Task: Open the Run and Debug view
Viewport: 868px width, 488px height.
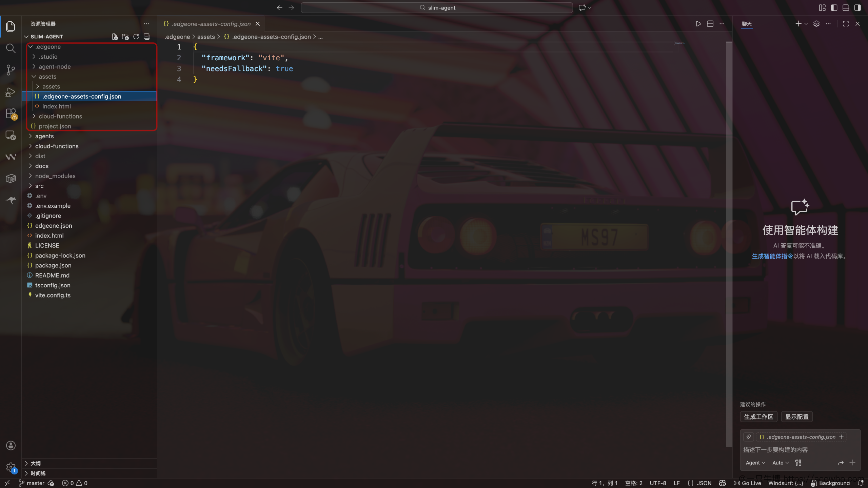Action: [x=11, y=92]
